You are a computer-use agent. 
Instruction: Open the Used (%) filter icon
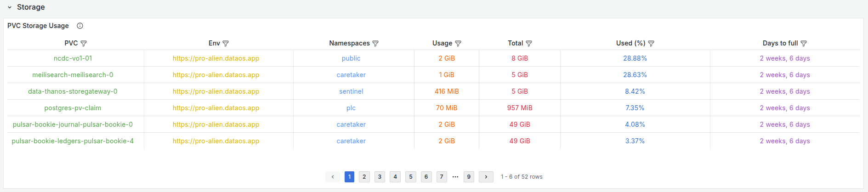pyautogui.click(x=651, y=44)
